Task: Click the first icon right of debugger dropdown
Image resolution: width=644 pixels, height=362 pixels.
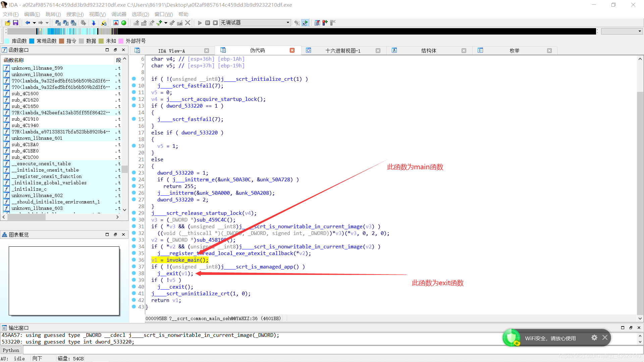Action: click(297, 23)
